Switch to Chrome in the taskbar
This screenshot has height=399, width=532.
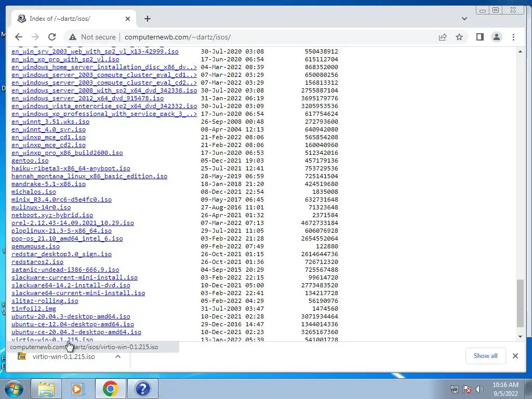110,389
